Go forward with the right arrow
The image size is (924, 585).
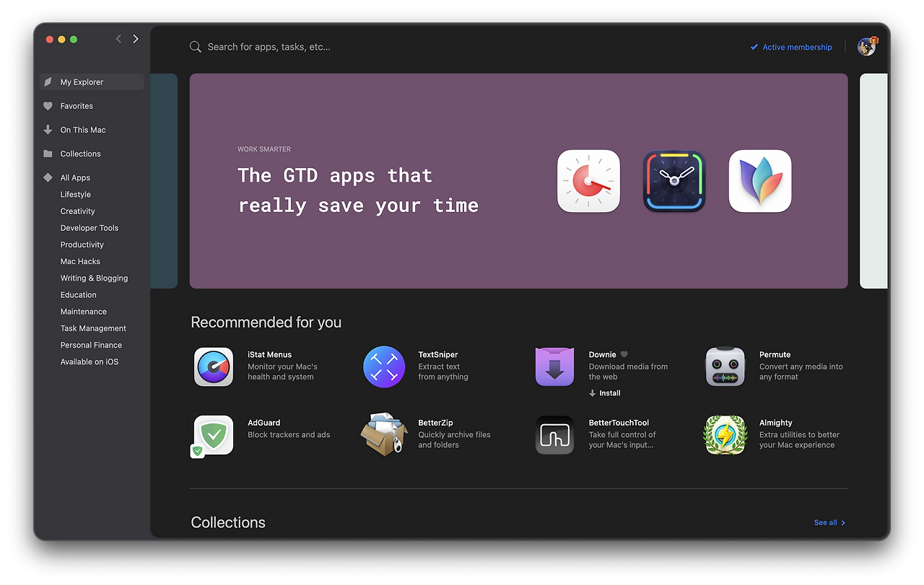[136, 39]
